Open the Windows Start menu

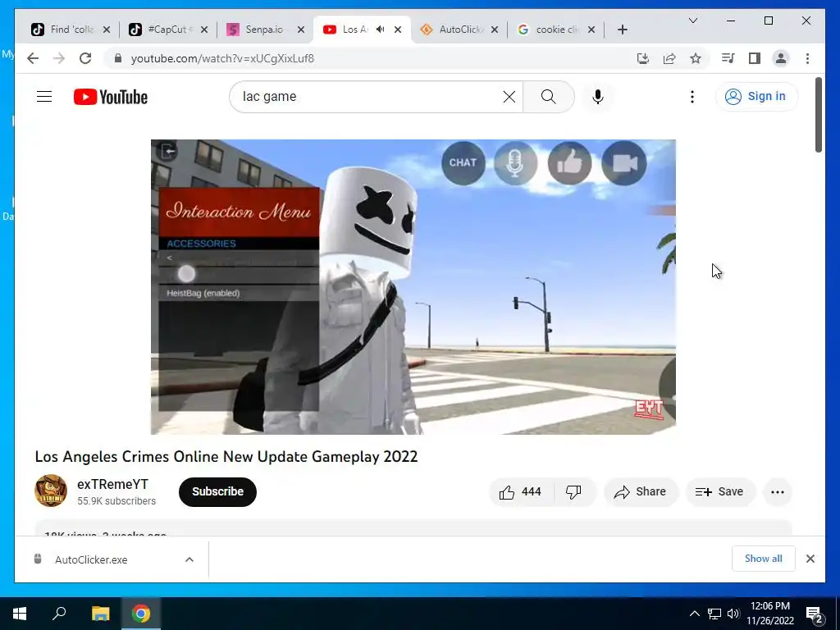20,614
